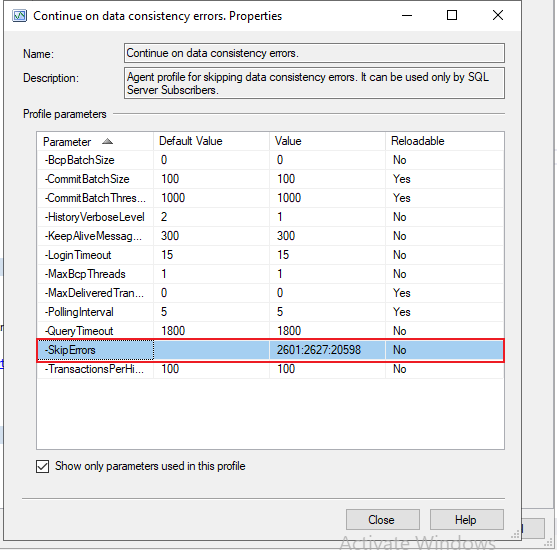Sort by the Value column header
This screenshot has height=550, width=557.
(327, 141)
